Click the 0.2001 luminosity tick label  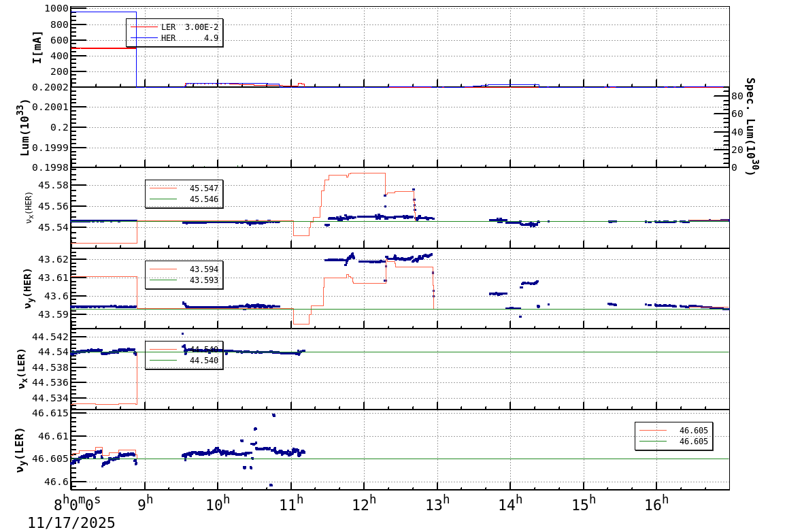coord(50,107)
